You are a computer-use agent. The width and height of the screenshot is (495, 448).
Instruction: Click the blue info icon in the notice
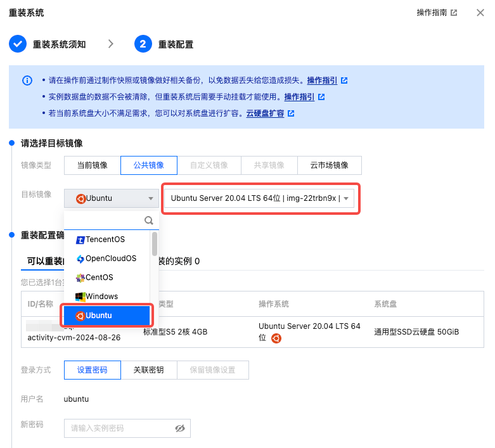point(27,80)
